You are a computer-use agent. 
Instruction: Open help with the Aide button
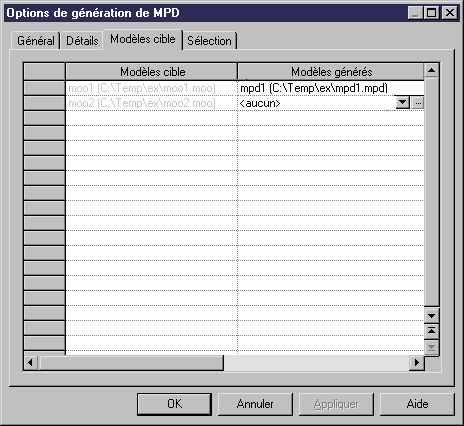click(417, 404)
